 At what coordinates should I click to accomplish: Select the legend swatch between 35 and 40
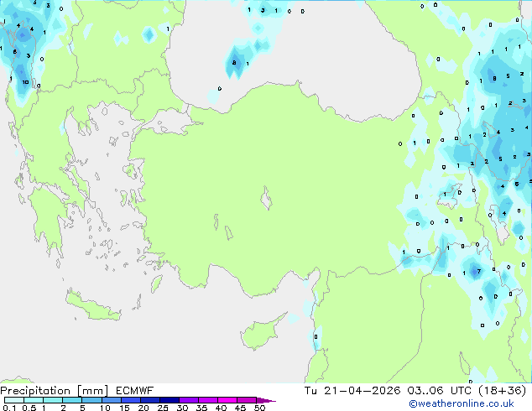pyautogui.click(x=207, y=400)
